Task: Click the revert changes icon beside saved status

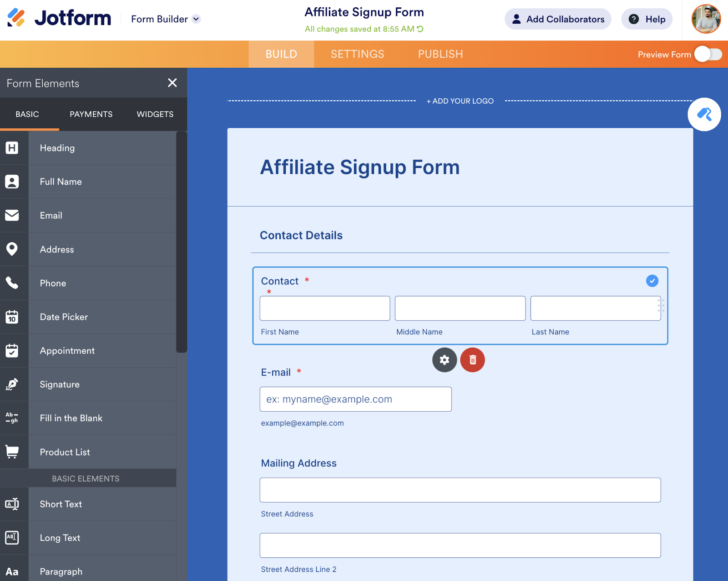Action: (x=420, y=29)
